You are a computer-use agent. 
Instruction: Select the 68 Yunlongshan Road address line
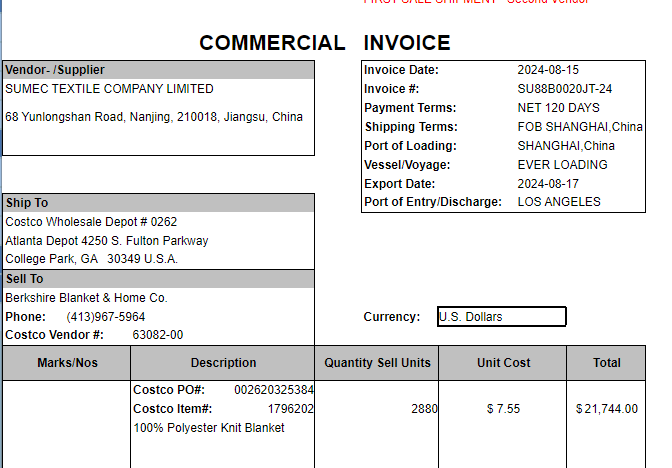click(154, 117)
